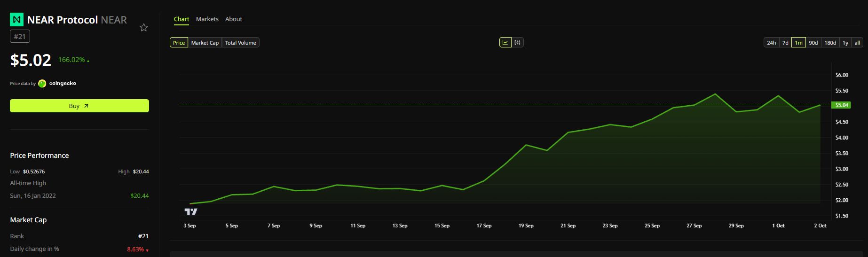Click the $6.00 price axis label
Image resolution: width=868 pixels, height=257 pixels.
click(842, 75)
